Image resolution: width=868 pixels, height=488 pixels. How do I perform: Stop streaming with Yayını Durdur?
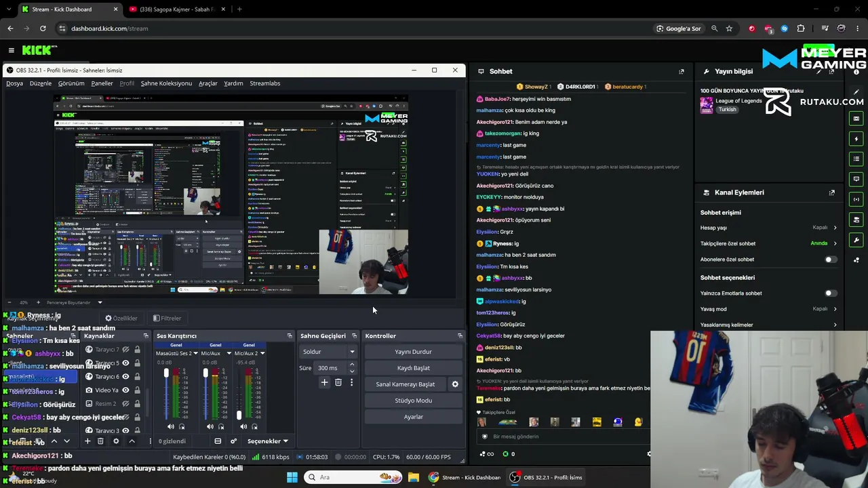(x=413, y=352)
